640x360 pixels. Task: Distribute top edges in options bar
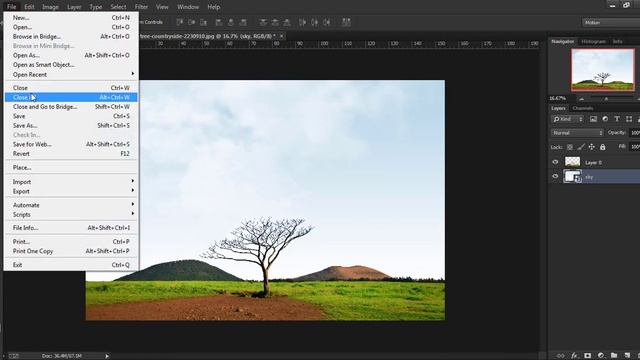coord(263,22)
